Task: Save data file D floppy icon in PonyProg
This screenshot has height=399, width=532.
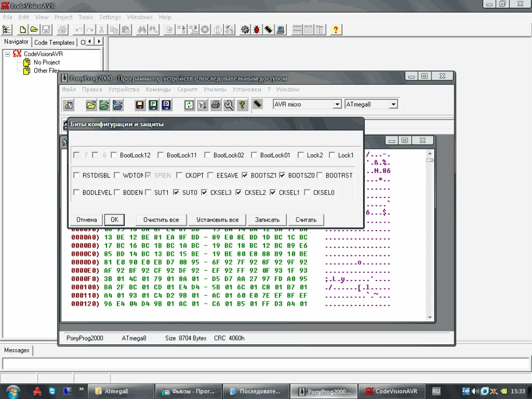Action: [x=166, y=105]
